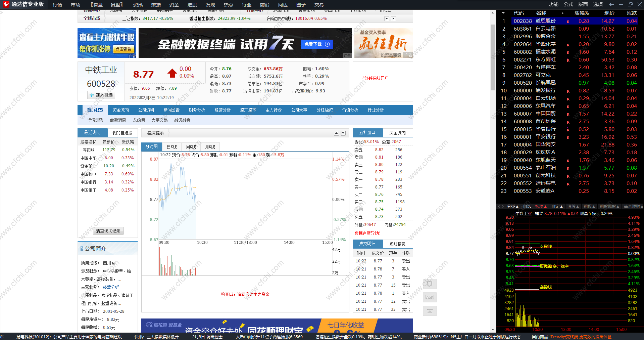Viewport: 644px width, 340px height.
Task: Click the 基金买入费率 ad image
Action: pyautogui.click(x=384, y=43)
